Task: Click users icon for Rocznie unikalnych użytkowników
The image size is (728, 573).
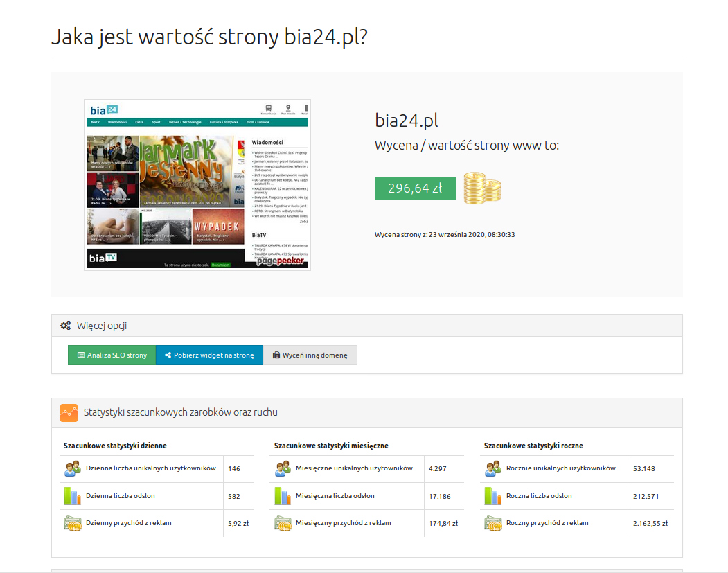Action: coord(493,468)
